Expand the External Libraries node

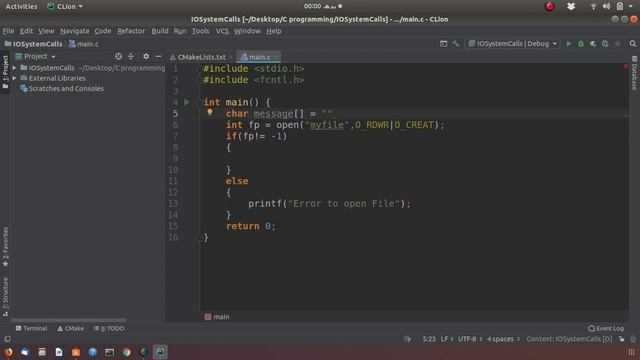[x=15, y=78]
